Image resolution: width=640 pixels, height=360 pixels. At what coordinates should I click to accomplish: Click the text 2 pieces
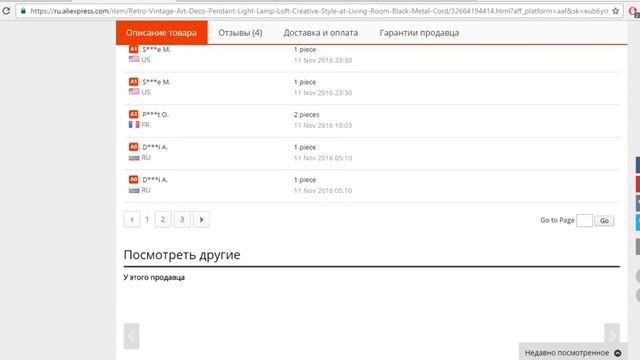tap(307, 115)
